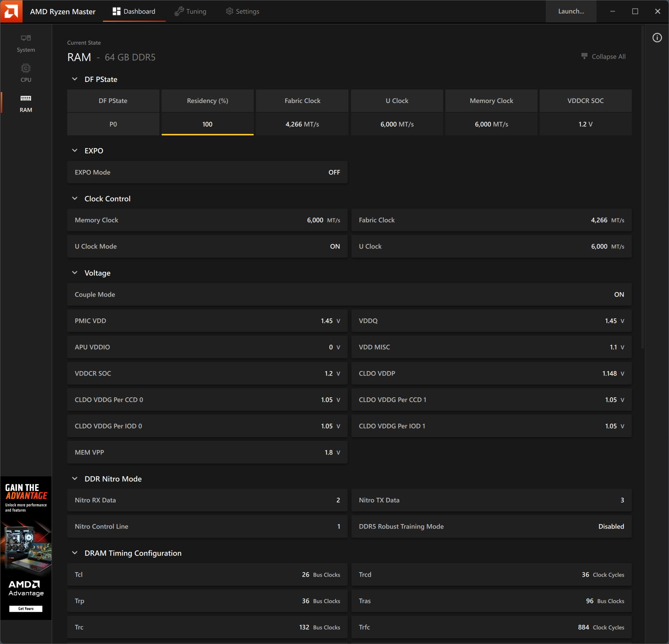This screenshot has width=669, height=644.
Task: Click the Nitro TX Data row
Action: [492, 500]
